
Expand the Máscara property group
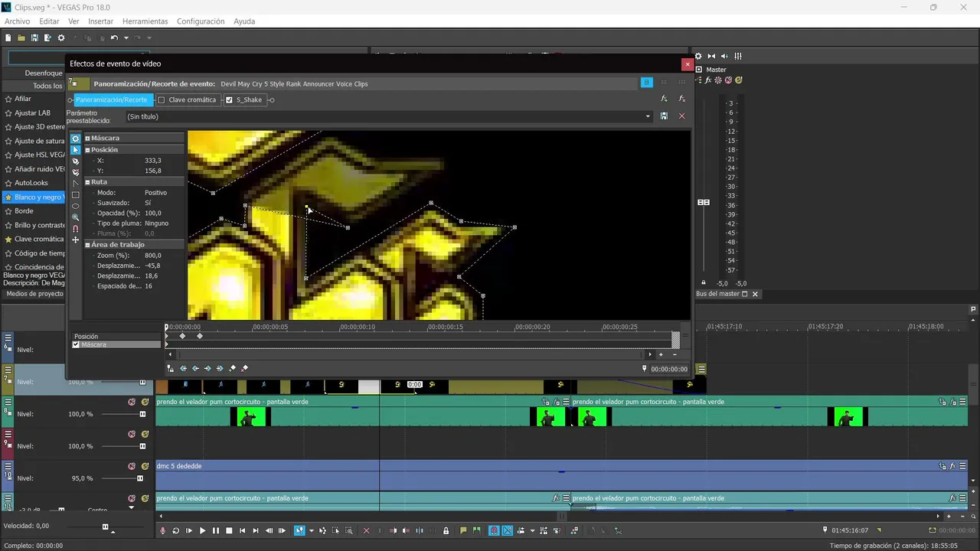pos(88,139)
